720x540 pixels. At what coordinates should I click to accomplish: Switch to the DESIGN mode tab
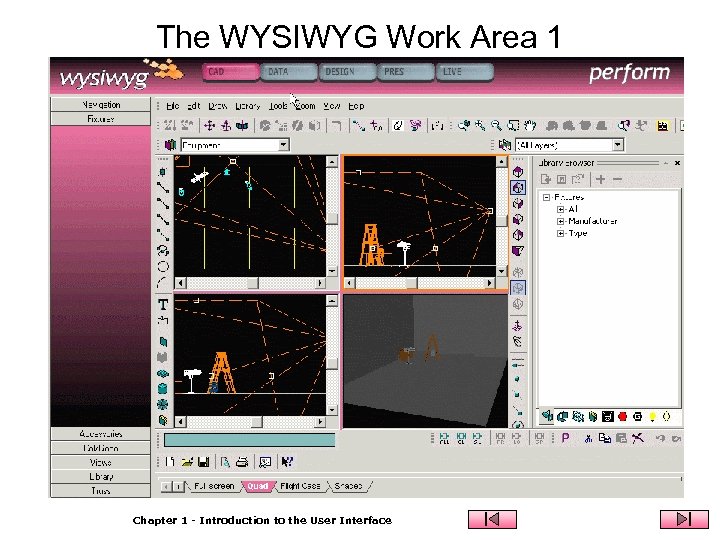point(347,72)
